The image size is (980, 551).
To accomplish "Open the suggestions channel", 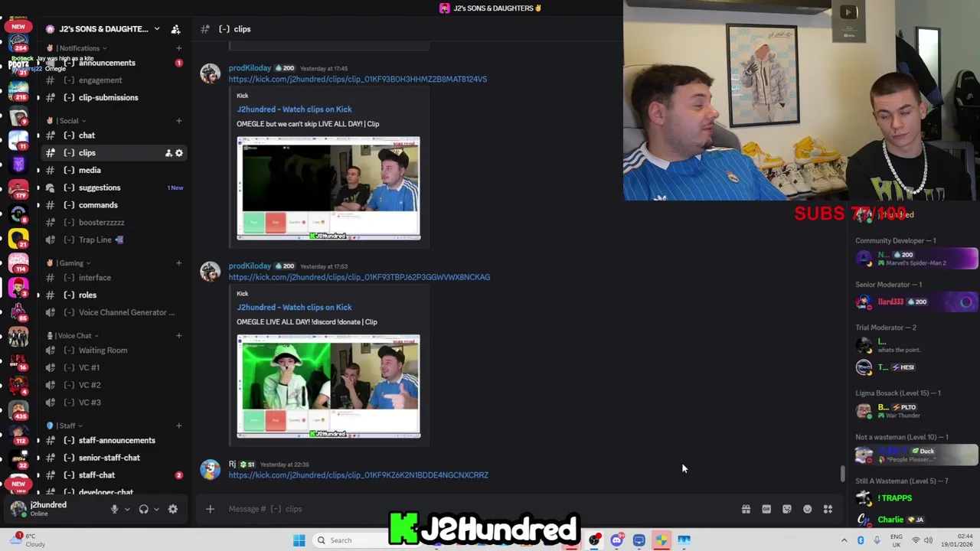I will (x=113, y=187).
